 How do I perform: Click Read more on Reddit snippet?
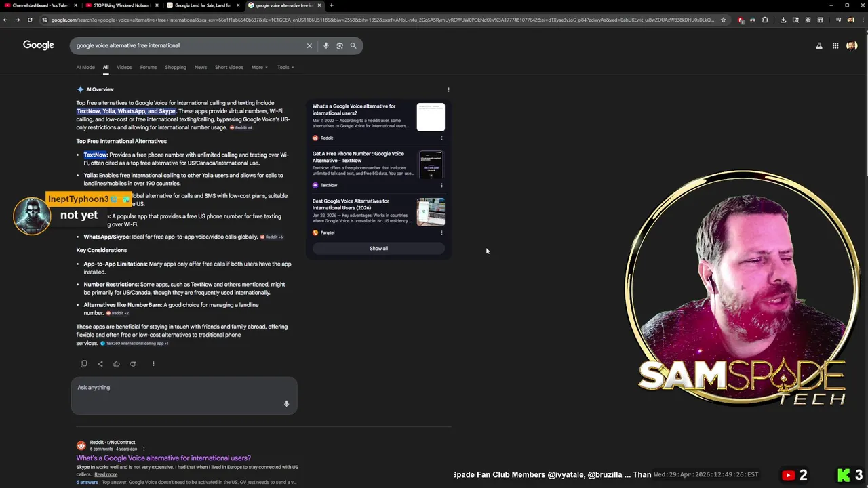coord(106,474)
